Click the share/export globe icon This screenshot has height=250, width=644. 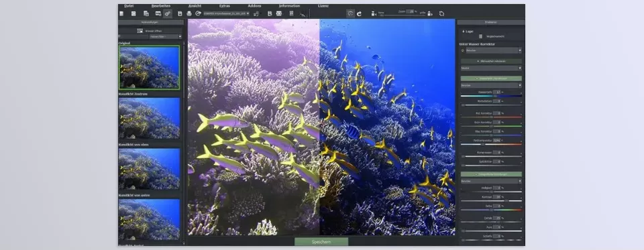coord(198,13)
